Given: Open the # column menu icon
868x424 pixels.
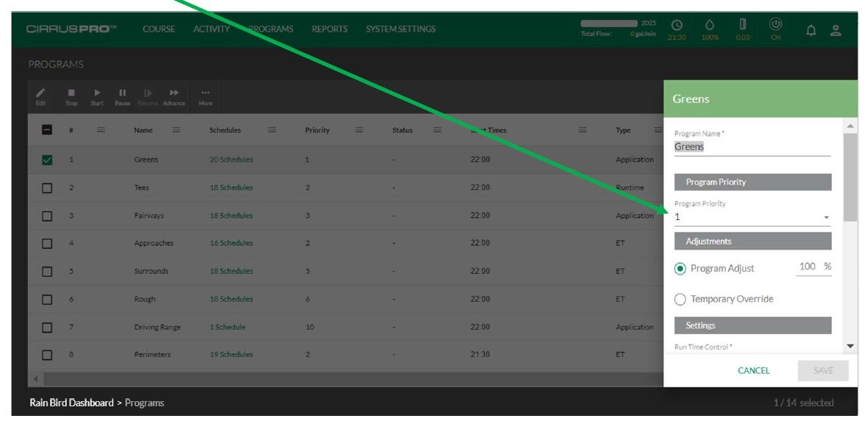Looking at the screenshot, I should pyautogui.click(x=101, y=130).
